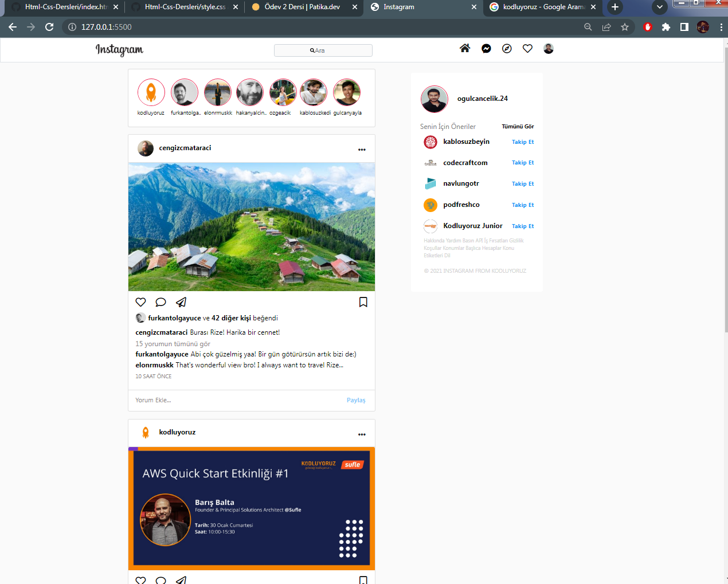Follow codecraftcom with Takip Et
728x584 pixels.
click(523, 163)
